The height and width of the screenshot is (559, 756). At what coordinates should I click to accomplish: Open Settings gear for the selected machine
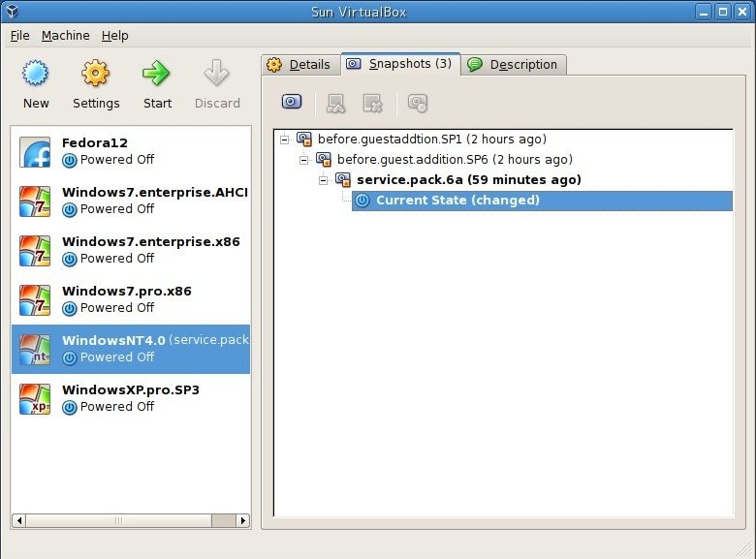95,73
